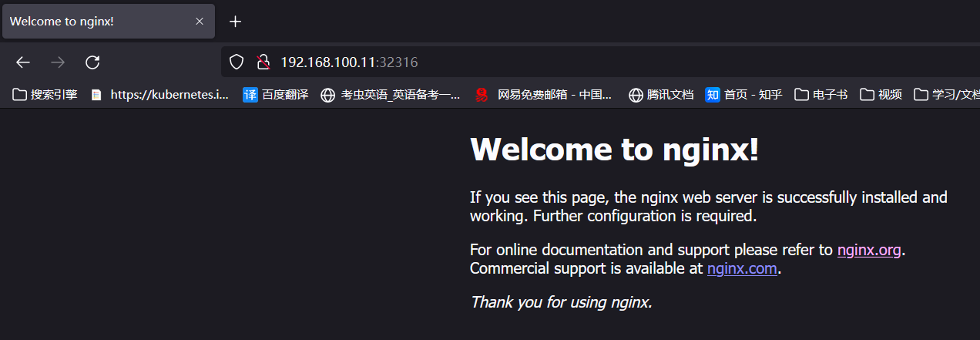Follow the nginx.com link
980x340 pixels.
743,268
